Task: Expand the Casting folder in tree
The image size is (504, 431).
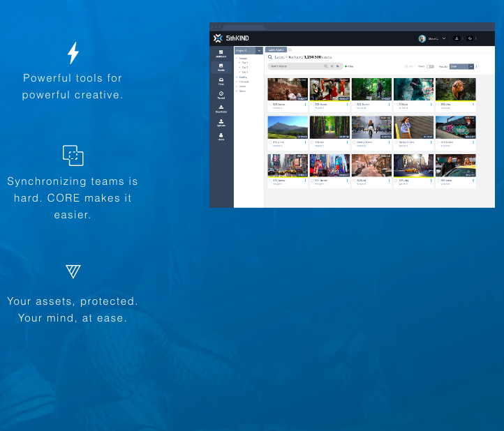Action: tap(237, 77)
